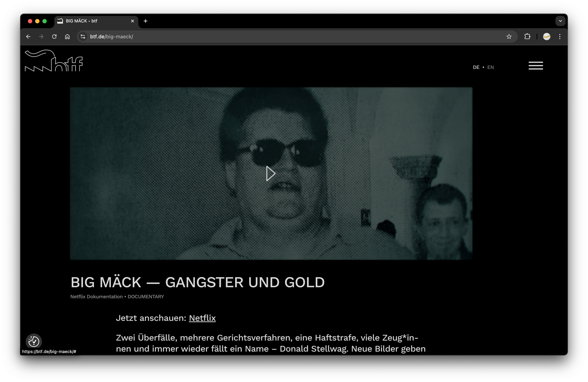Image resolution: width=588 pixels, height=382 pixels.
Task: Open the cookie consent settings badge
Action: pyautogui.click(x=34, y=341)
